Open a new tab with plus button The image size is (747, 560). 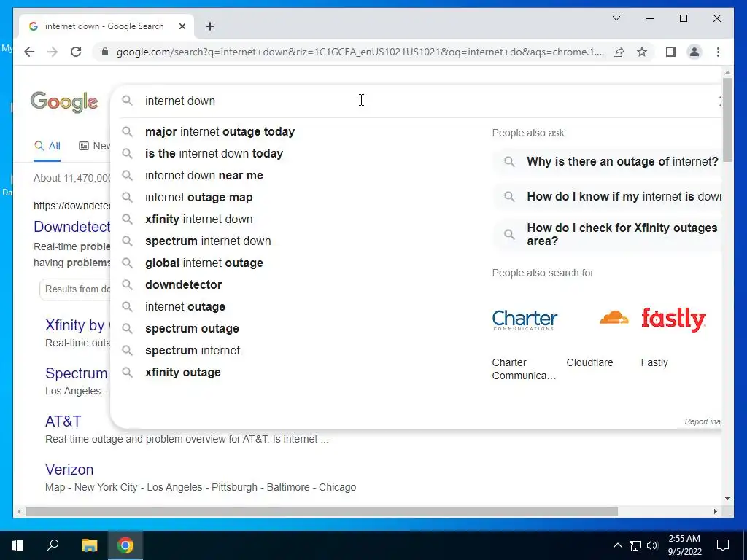pyautogui.click(x=210, y=26)
